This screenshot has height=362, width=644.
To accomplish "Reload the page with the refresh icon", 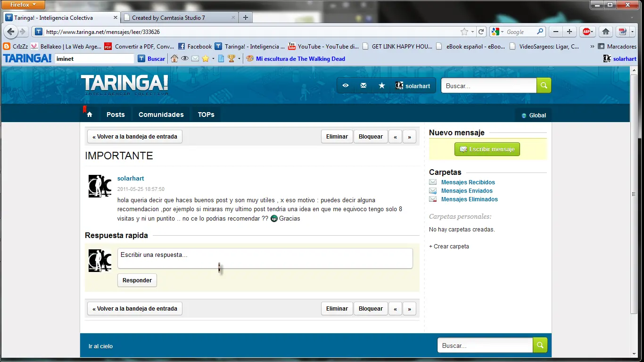I will pos(481,32).
